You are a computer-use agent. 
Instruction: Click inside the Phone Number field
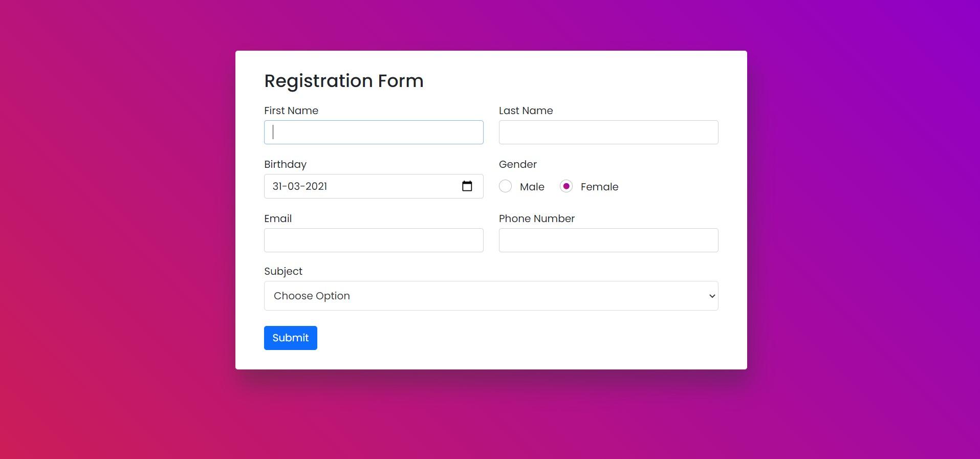coord(608,239)
